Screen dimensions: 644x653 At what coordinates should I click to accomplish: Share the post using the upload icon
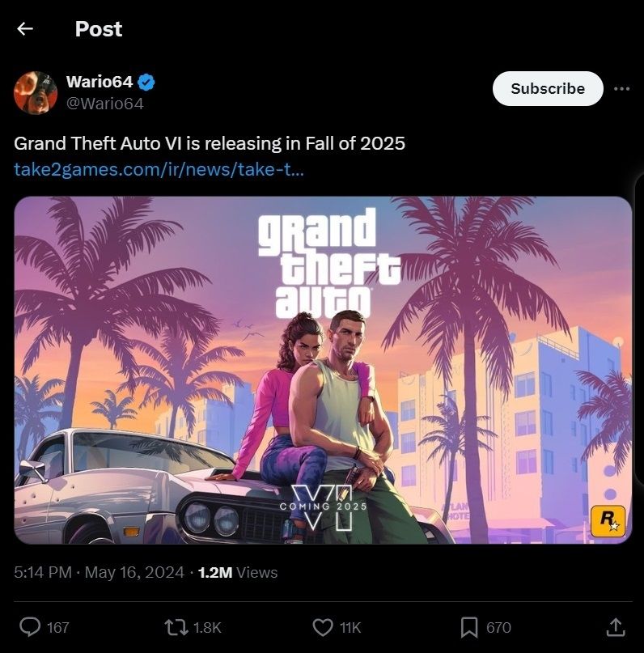coord(616,627)
